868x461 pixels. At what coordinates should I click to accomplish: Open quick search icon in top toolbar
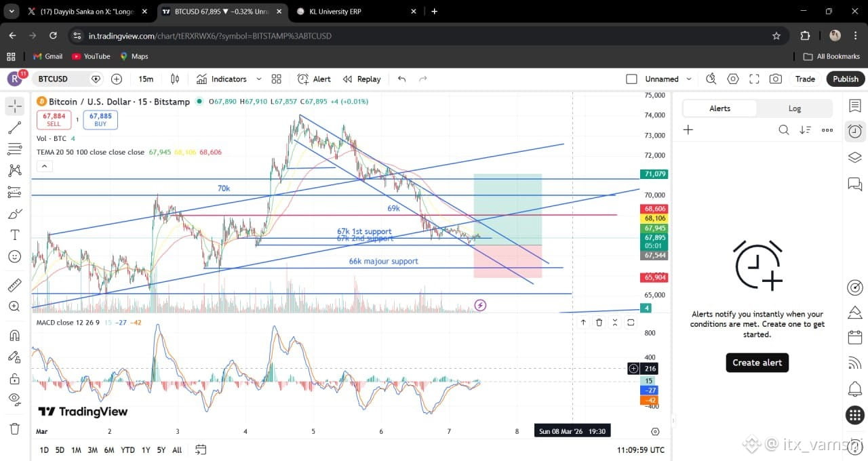(x=711, y=79)
